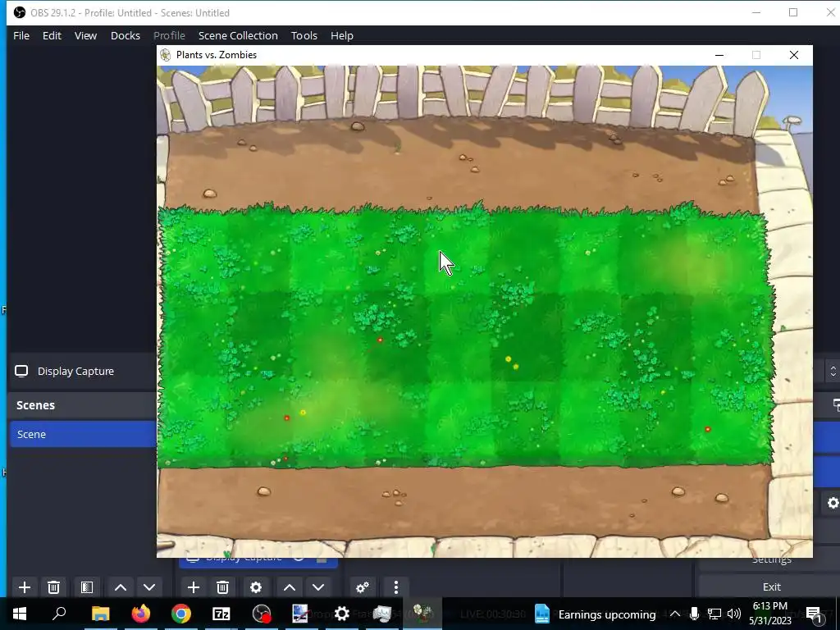Open the OBS Settings button
The image size is (840, 630).
click(771, 560)
